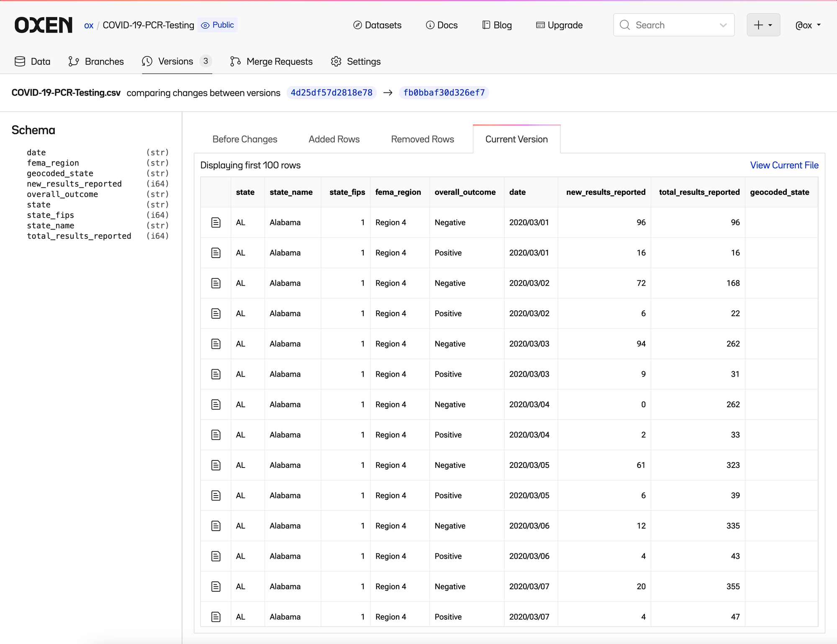Click the Merge Requests icon
The height and width of the screenshot is (644, 837).
235,61
